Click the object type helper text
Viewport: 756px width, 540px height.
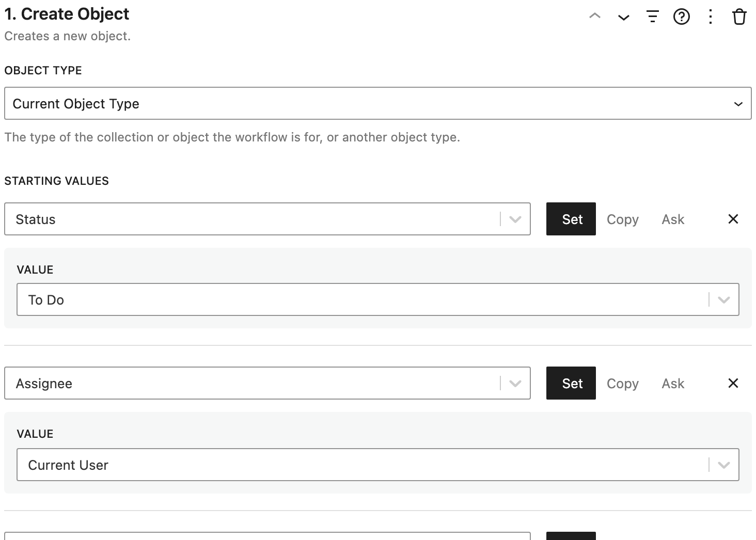coord(232,137)
